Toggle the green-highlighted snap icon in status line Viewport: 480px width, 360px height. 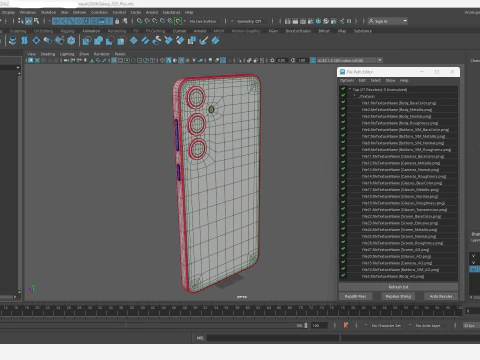click(178, 21)
